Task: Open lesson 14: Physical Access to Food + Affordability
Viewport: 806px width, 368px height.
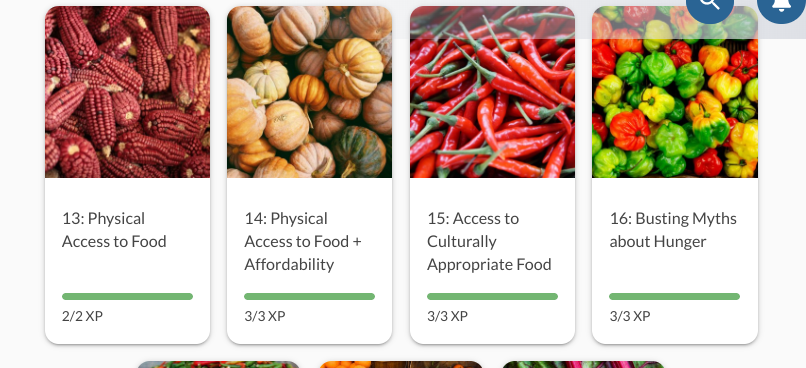Action: point(303,242)
